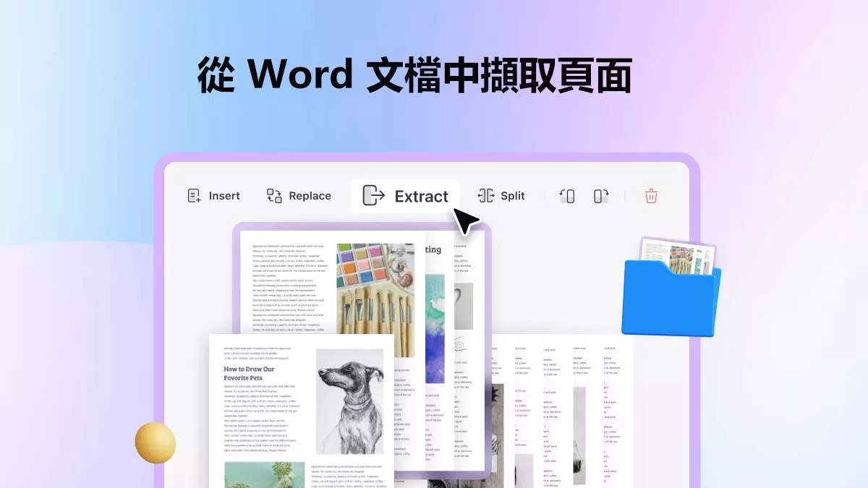This screenshot has width=868, height=488.
Task: Select the Insert label
Action: (224, 196)
